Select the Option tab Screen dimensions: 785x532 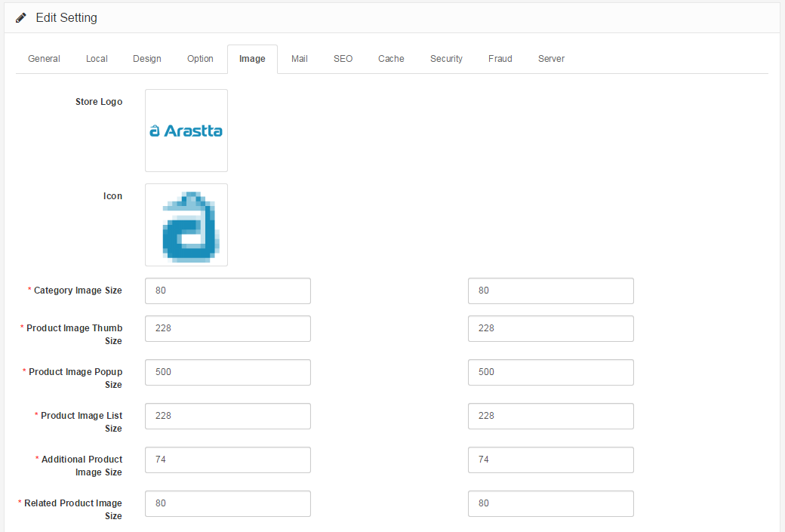coord(200,59)
